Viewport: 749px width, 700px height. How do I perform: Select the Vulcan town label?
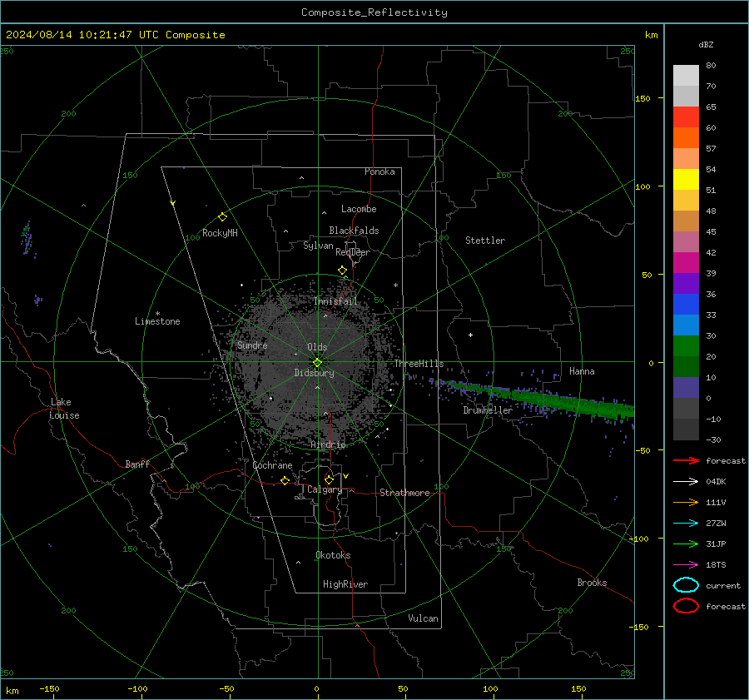[423, 618]
